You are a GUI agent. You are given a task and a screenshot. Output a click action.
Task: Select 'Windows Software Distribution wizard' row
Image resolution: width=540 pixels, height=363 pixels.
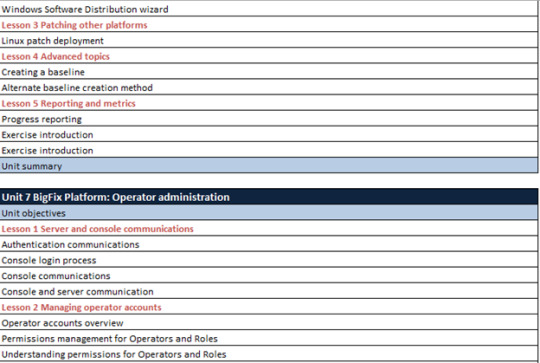click(x=269, y=9)
